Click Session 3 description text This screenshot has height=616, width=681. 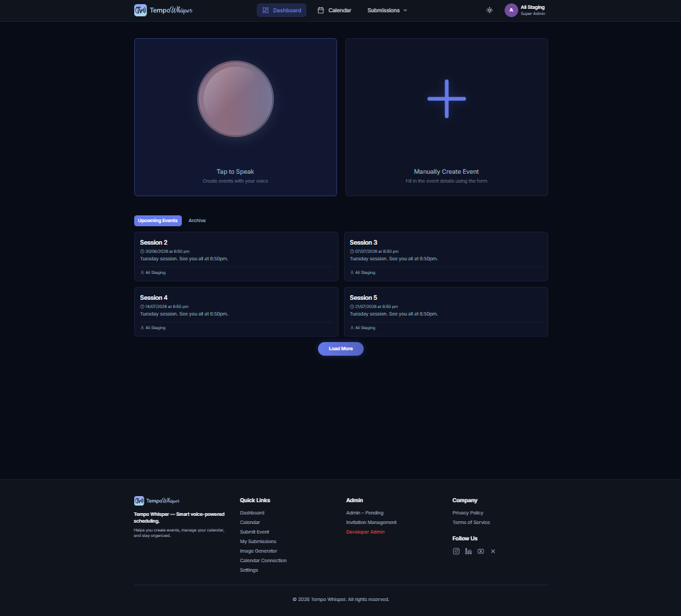(x=394, y=259)
